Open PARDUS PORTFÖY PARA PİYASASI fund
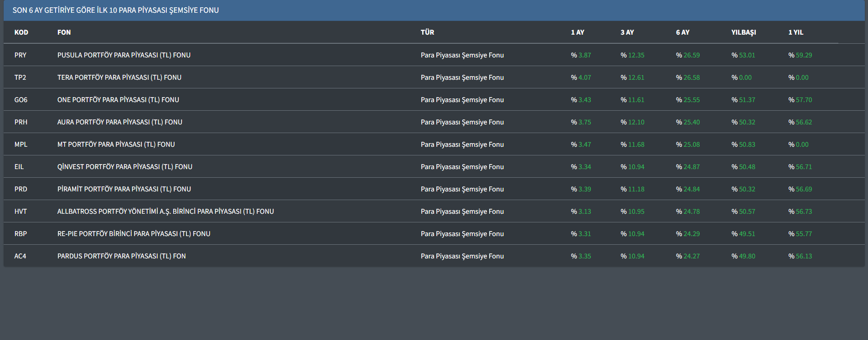This screenshot has height=340, width=868. pyautogui.click(x=121, y=256)
